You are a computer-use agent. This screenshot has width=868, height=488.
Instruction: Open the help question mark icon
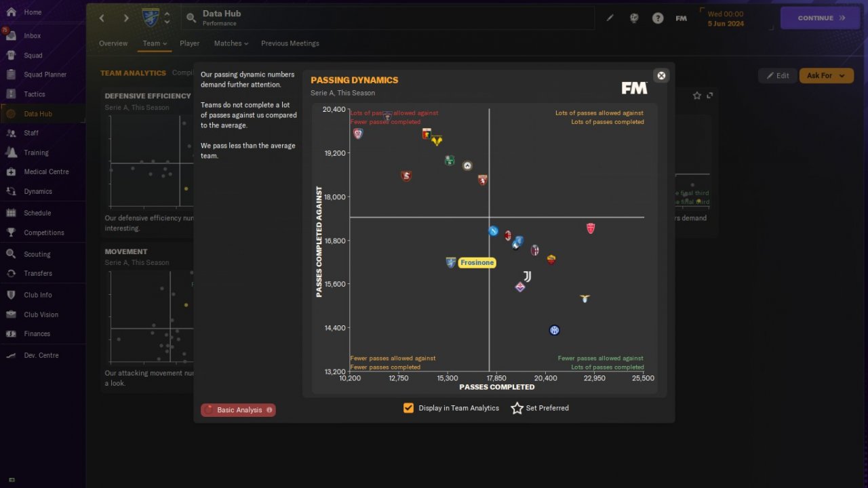coord(658,18)
